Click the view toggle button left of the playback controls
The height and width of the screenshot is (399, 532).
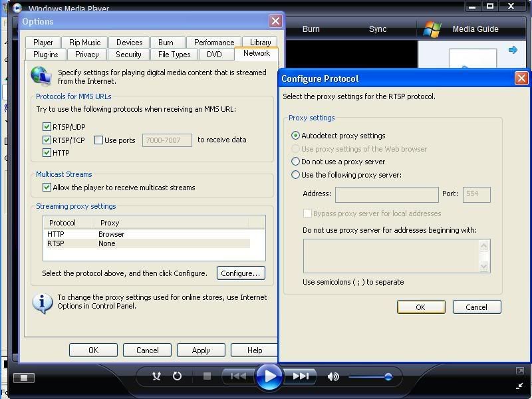[24, 378]
